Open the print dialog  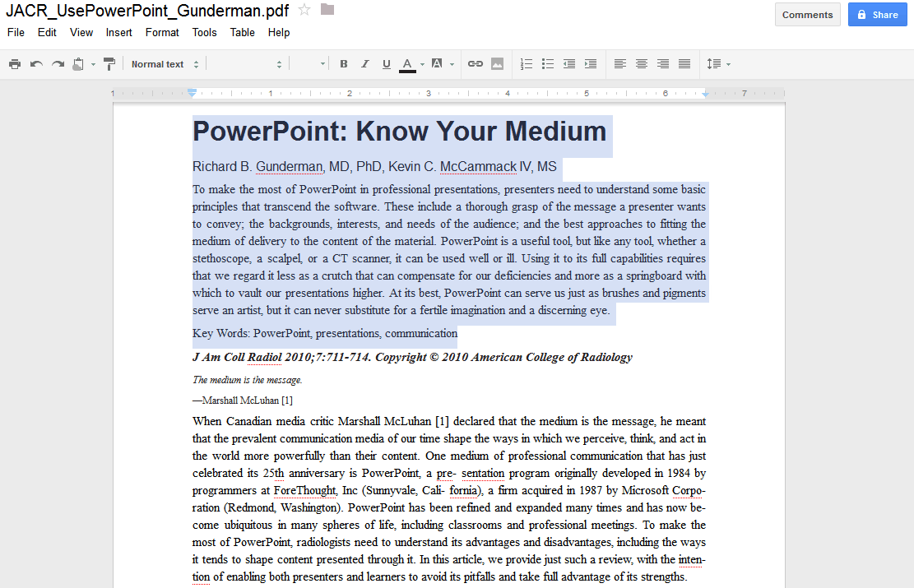point(15,63)
